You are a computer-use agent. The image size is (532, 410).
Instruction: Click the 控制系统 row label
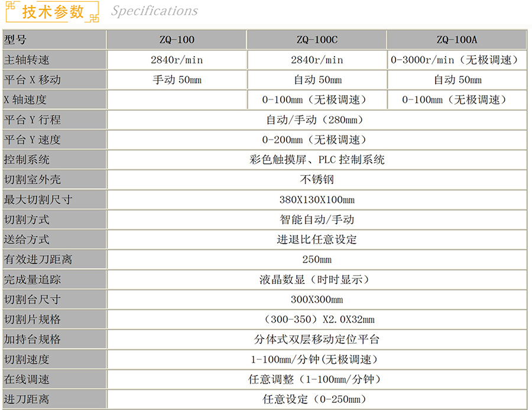[27, 160]
